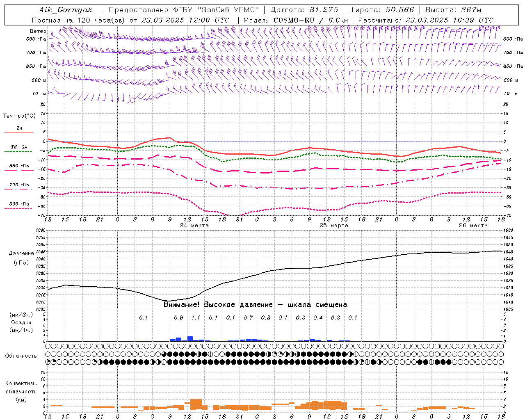Screen dimensions: 525x420
Task: Click the station name Alk_Gornyak
Action: click(x=66, y=10)
